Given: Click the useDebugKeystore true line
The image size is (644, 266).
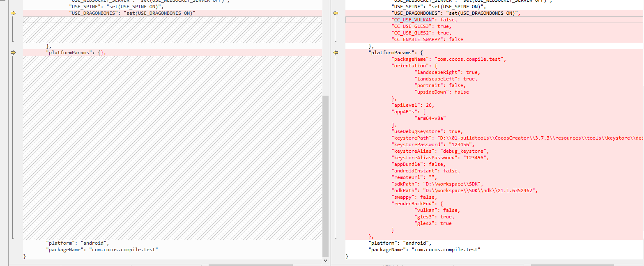Looking at the screenshot, I should (428, 131).
